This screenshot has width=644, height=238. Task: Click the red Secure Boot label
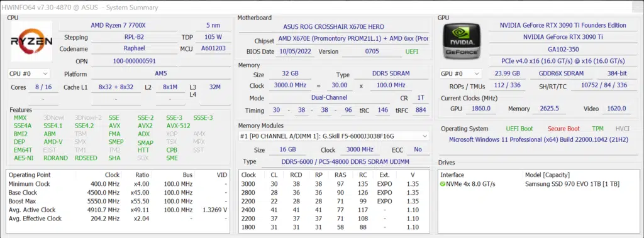click(563, 129)
